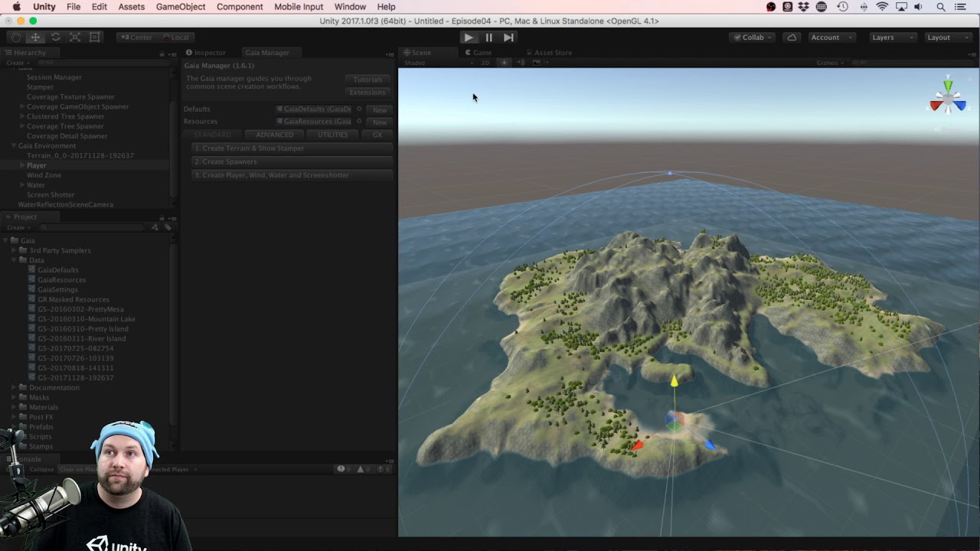Click the Play button
Image resolution: width=980 pixels, height=551 pixels.
coord(469,37)
